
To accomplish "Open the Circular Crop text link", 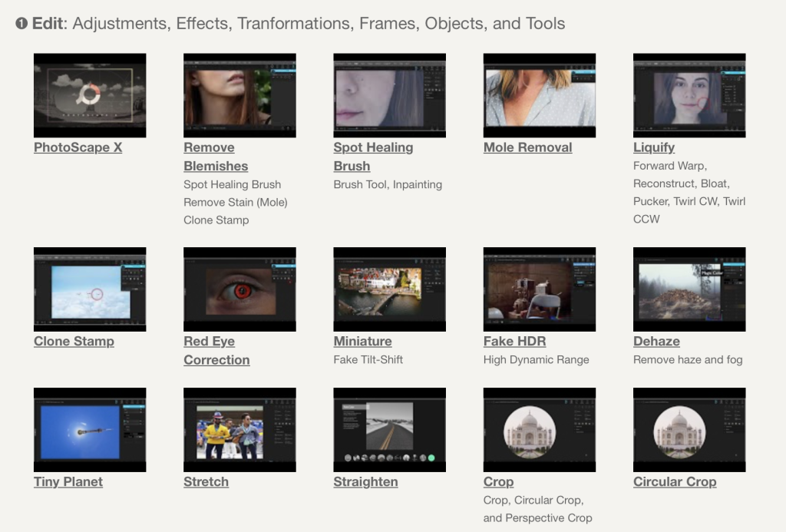I will pyautogui.click(x=674, y=482).
